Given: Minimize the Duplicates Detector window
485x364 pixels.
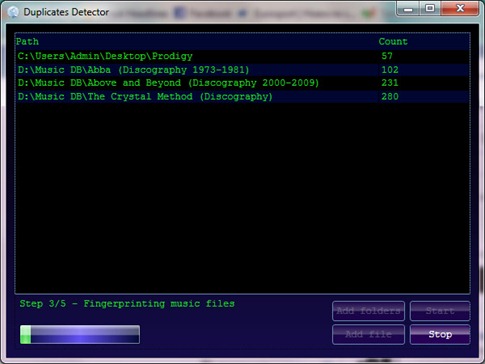Looking at the screenshot, I should [x=408, y=9].
